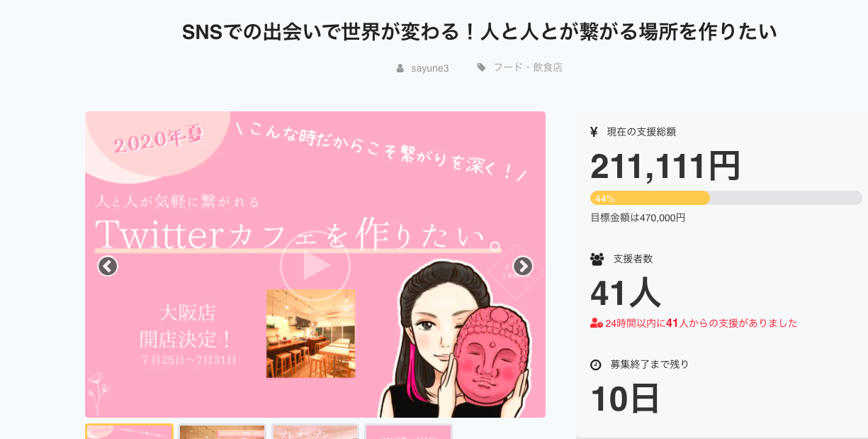The image size is (868, 439).
Task: Select the first highlighted carousel thumbnail
Action: pos(129,431)
